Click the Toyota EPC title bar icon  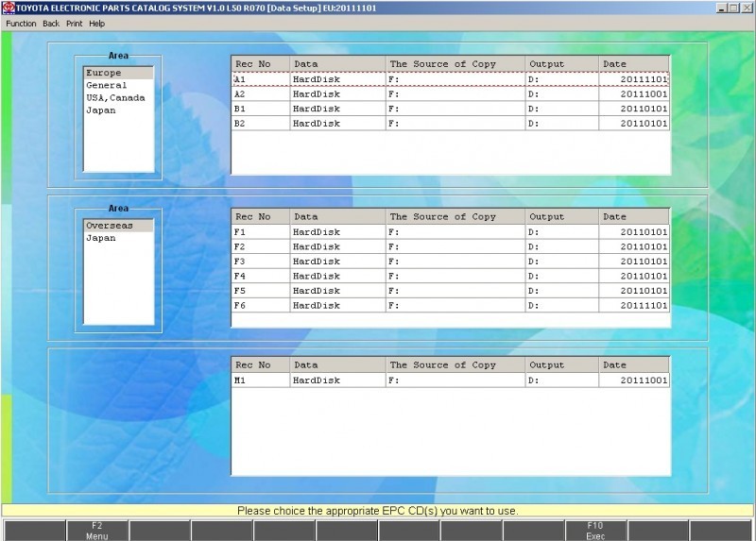click(x=9, y=8)
